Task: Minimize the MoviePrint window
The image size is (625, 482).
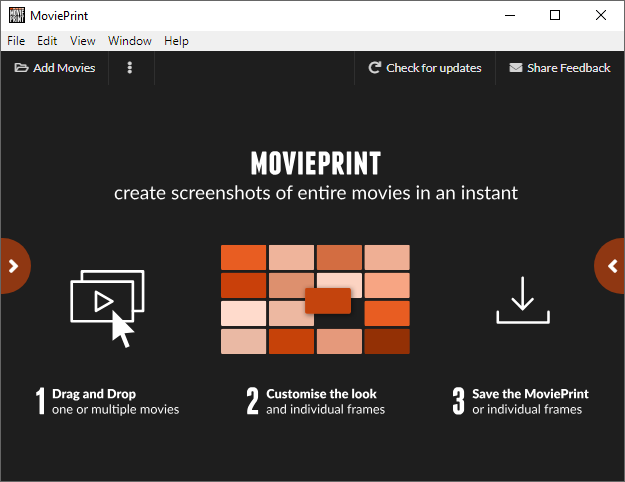Action: 510,15
